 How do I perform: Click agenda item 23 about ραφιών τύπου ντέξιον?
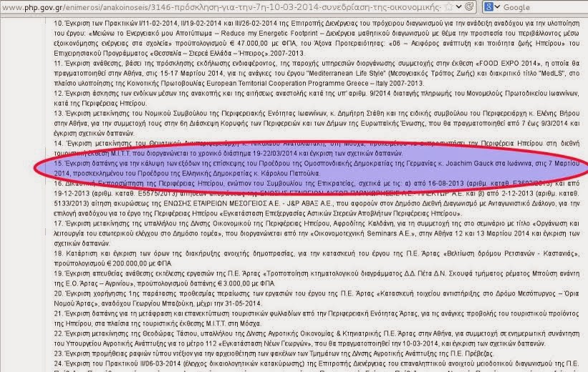point(274,353)
